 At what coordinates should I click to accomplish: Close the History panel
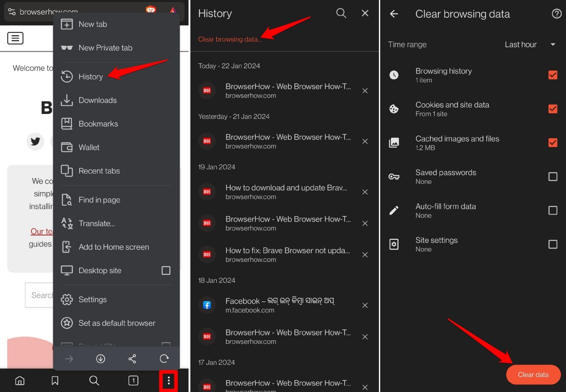365,13
